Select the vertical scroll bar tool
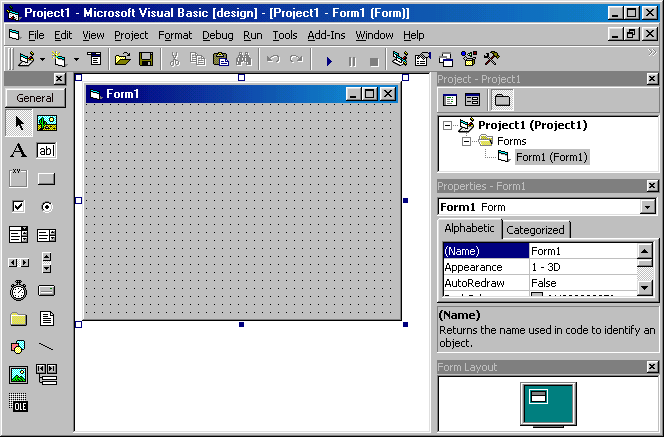The width and height of the screenshot is (664, 437). click(47, 263)
